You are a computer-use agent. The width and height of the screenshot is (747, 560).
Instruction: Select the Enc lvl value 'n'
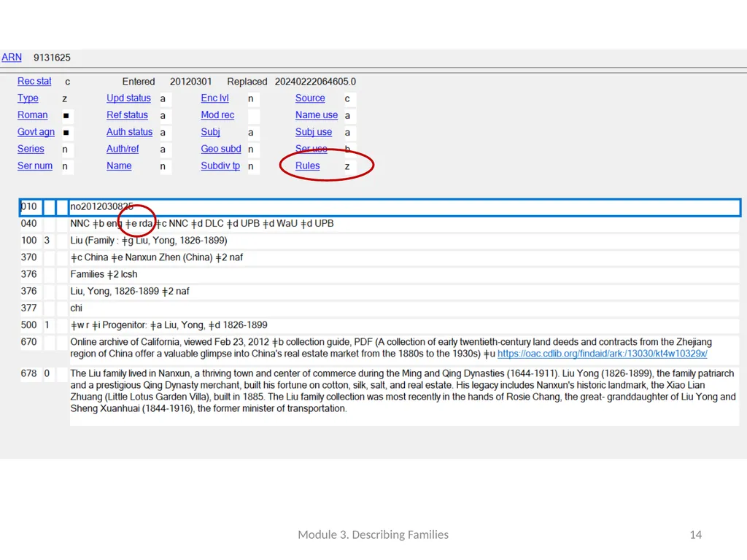pyautogui.click(x=251, y=98)
